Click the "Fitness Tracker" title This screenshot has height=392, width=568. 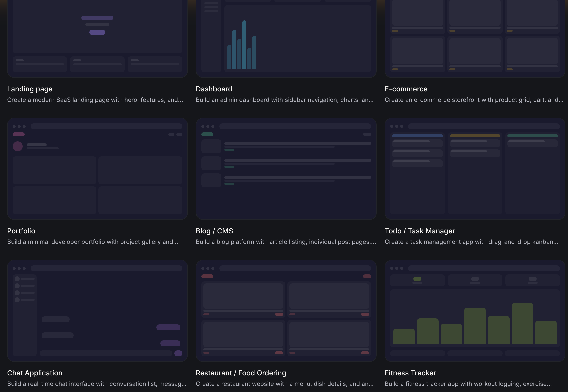410,373
